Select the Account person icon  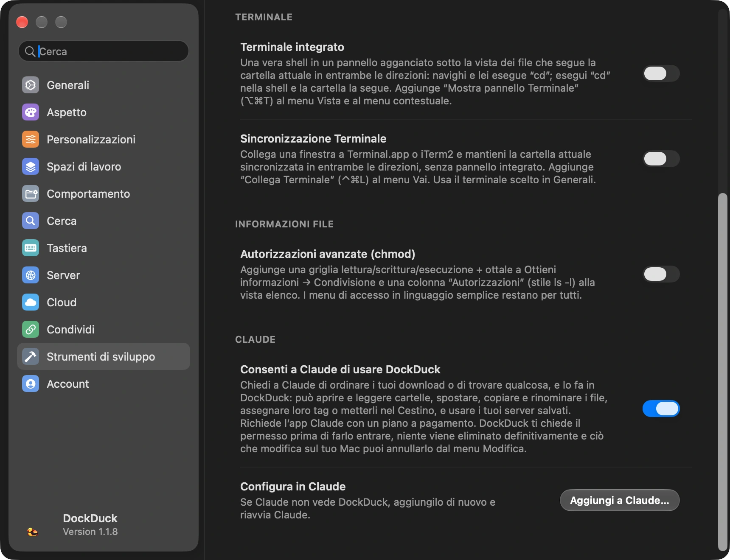tap(31, 384)
